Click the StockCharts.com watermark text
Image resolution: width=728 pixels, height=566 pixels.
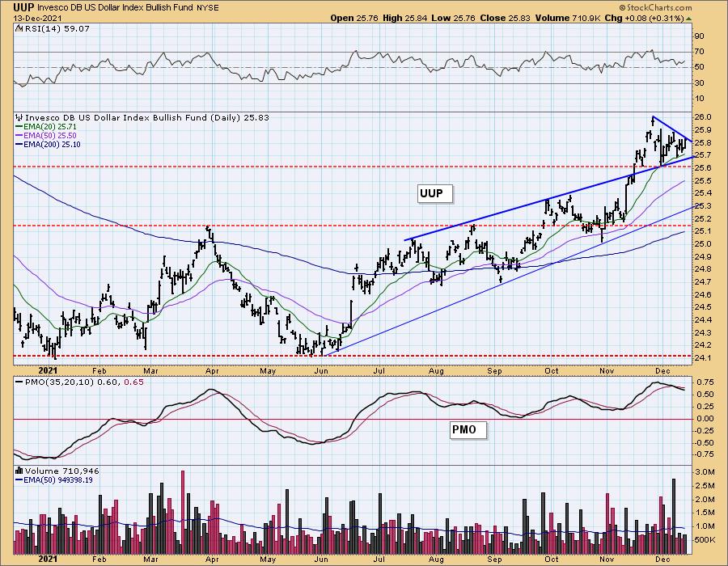click(655, 7)
